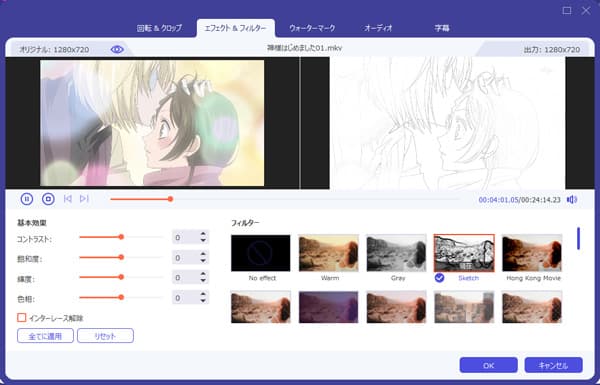Mute the preview volume speaker icon
Screen dimensions: 600x385
[x=572, y=199]
